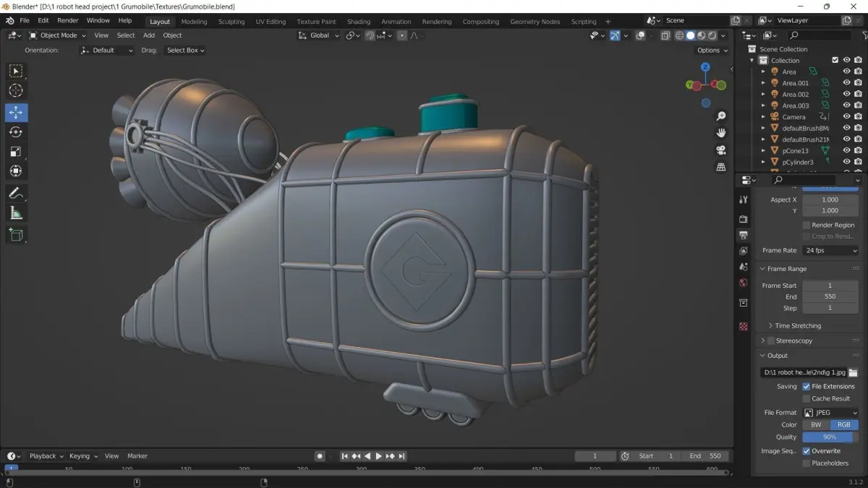
Task: Select RGB color mode
Action: click(844, 424)
